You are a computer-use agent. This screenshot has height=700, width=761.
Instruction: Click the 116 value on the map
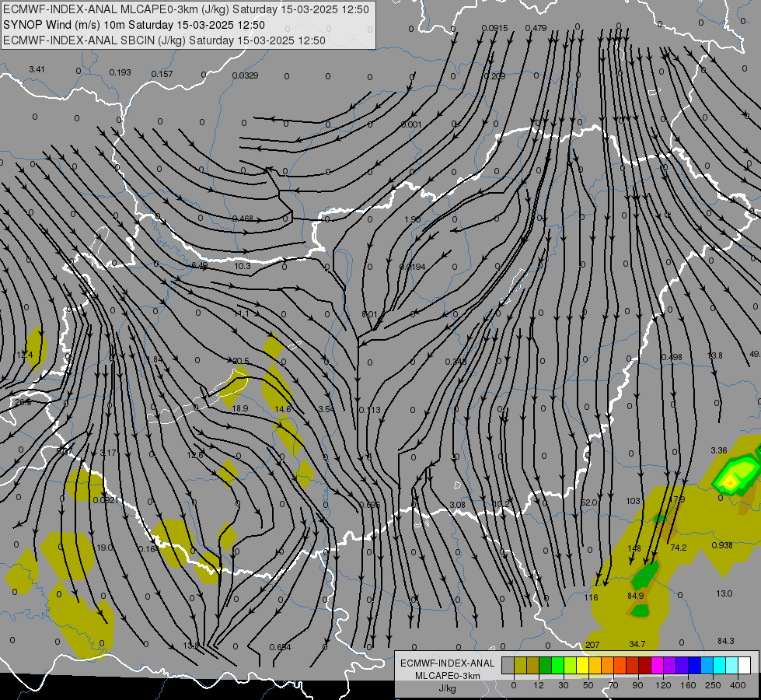click(x=591, y=597)
